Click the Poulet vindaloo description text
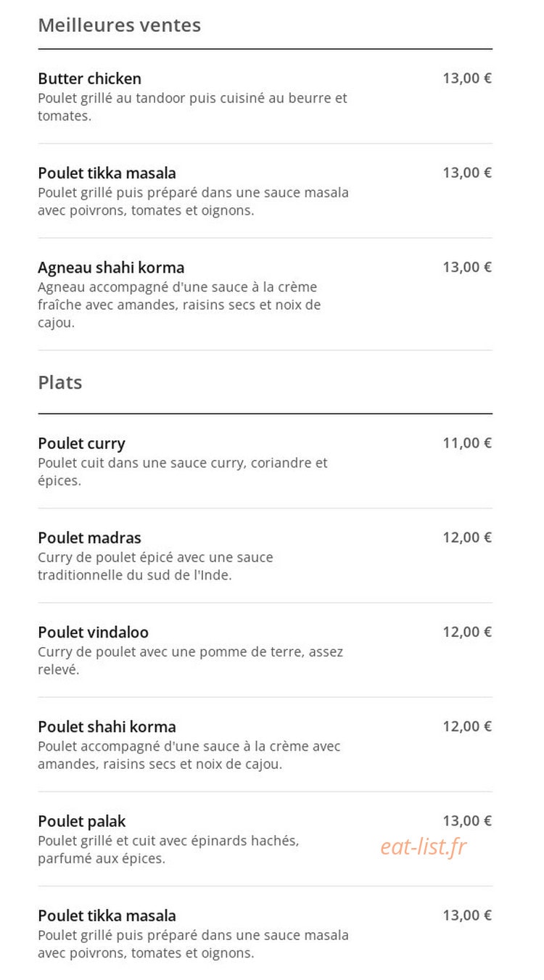The width and height of the screenshot is (544, 980). pos(191,661)
